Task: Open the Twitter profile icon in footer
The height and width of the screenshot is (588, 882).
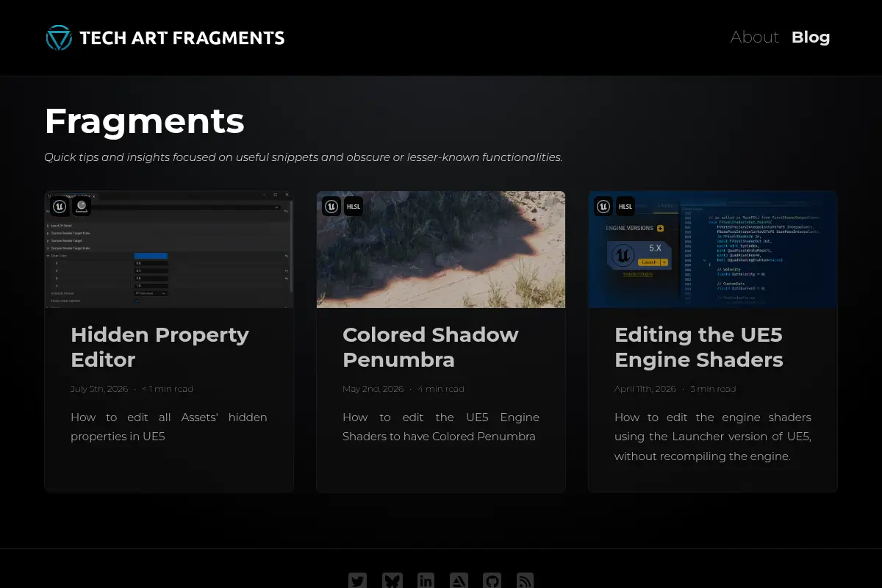Action: 357,581
